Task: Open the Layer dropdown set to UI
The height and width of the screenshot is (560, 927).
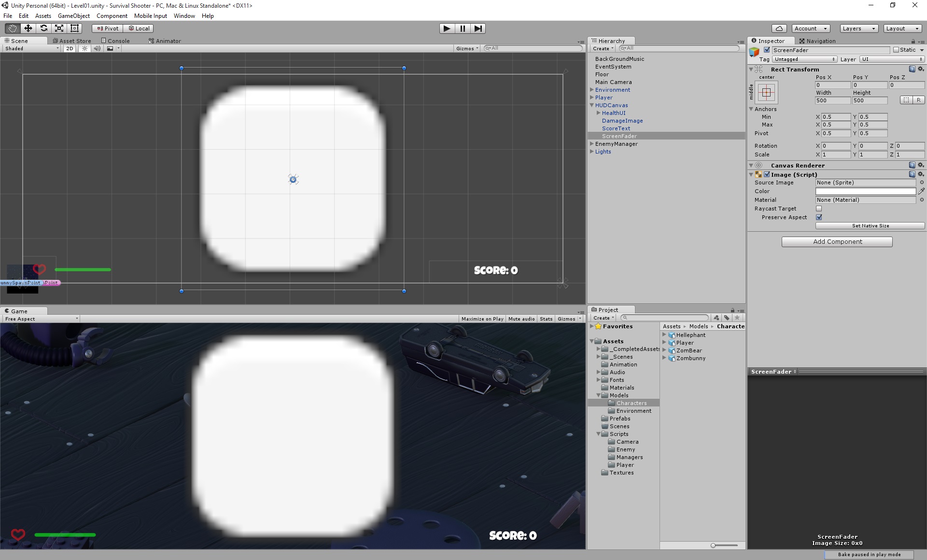Action: point(892,59)
